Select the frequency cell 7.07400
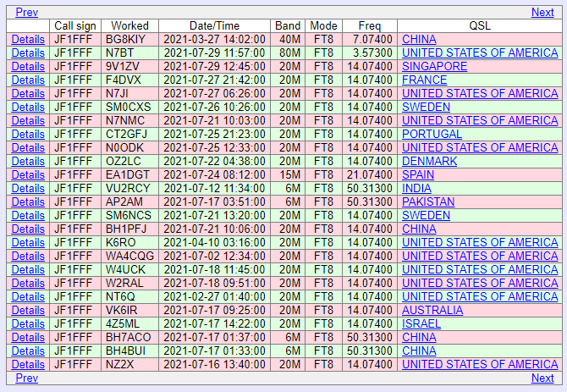This screenshot has width=567, height=392. click(370, 40)
